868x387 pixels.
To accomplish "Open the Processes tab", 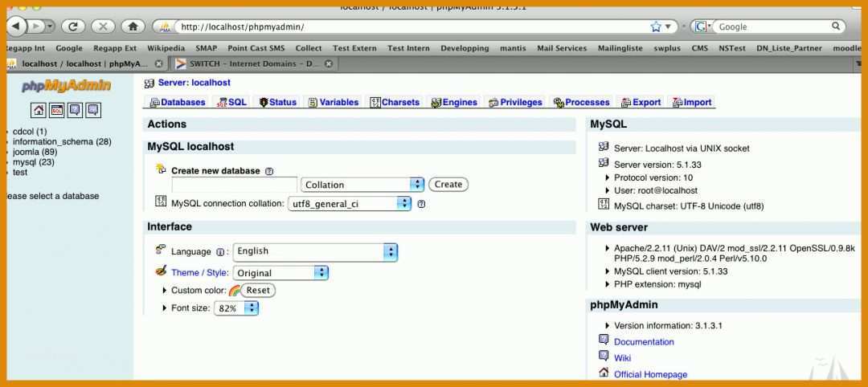I will coord(581,102).
